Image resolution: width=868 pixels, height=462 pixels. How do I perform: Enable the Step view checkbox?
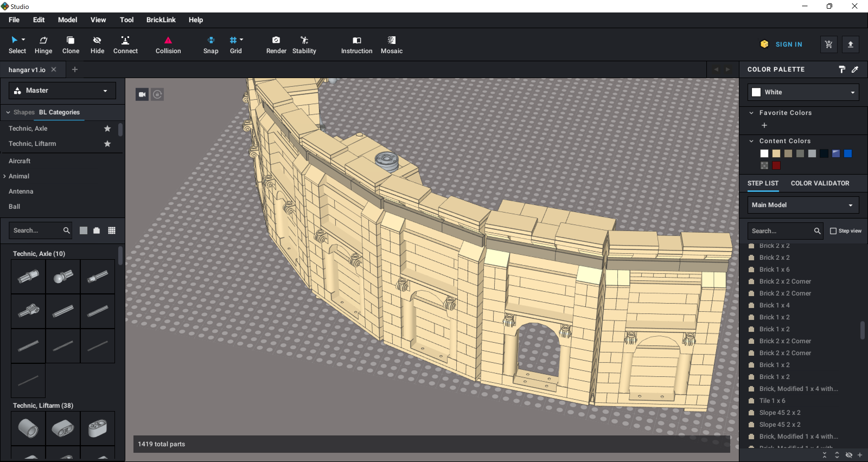pyautogui.click(x=833, y=231)
